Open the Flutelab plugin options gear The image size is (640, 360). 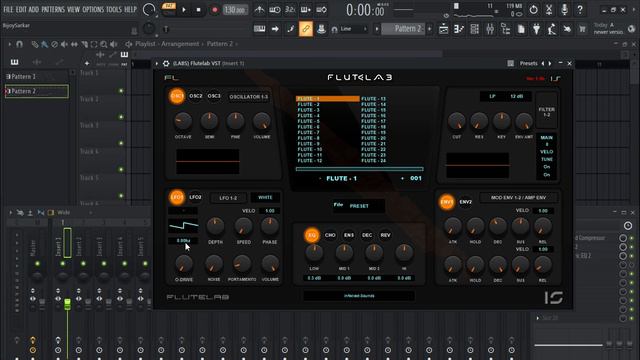coord(166,63)
